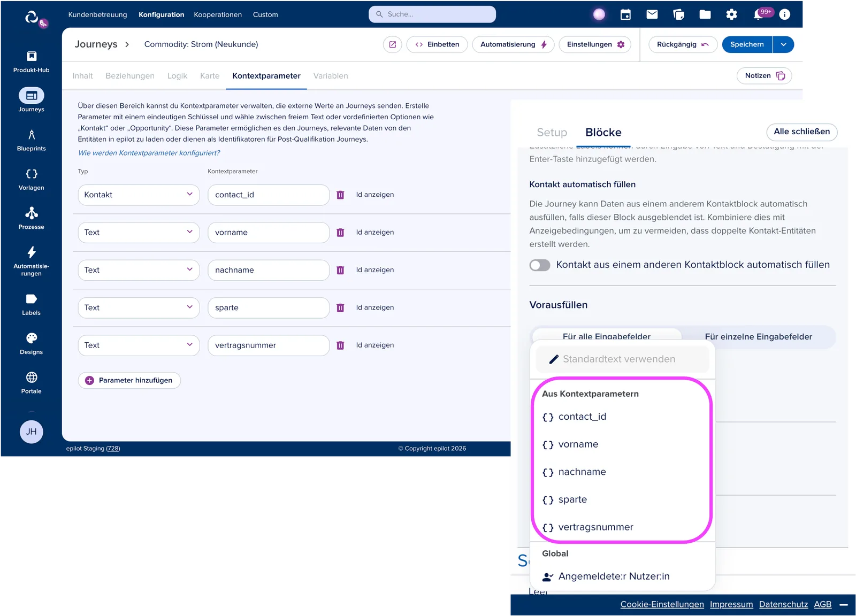Switch to the Beziehungen tab
Viewport: 856px width, 616px height.
click(x=130, y=76)
